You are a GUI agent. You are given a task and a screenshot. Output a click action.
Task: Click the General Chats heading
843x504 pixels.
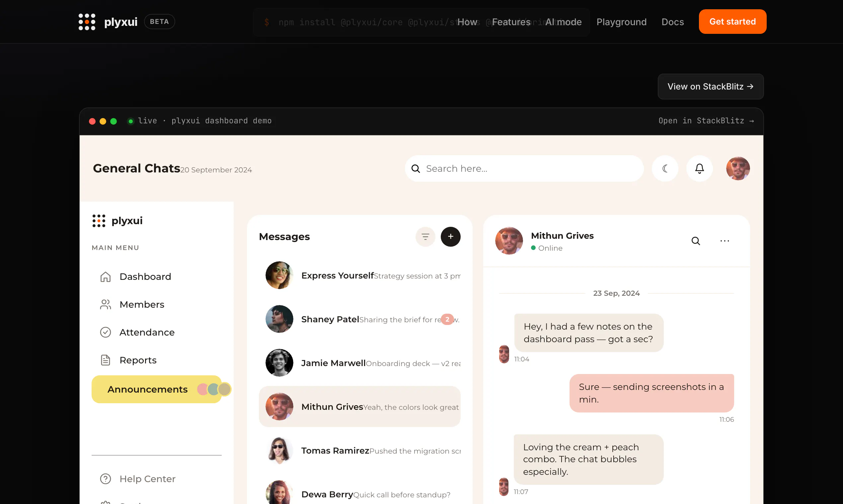click(x=136, y=168)
